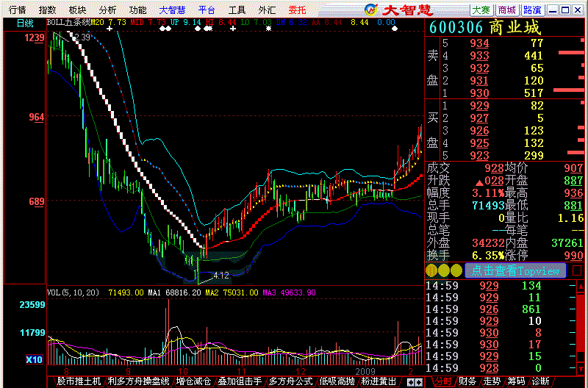588x388 pixels.
Task: Open the 功能 menu
Action: (137, 10)
